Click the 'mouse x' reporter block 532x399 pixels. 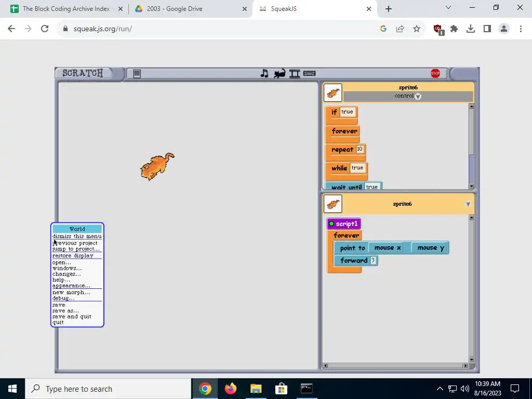click(x=388, y=248)
